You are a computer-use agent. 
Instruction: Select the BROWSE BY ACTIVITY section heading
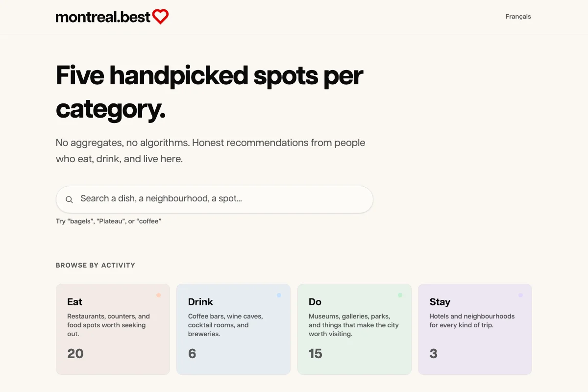95,265
